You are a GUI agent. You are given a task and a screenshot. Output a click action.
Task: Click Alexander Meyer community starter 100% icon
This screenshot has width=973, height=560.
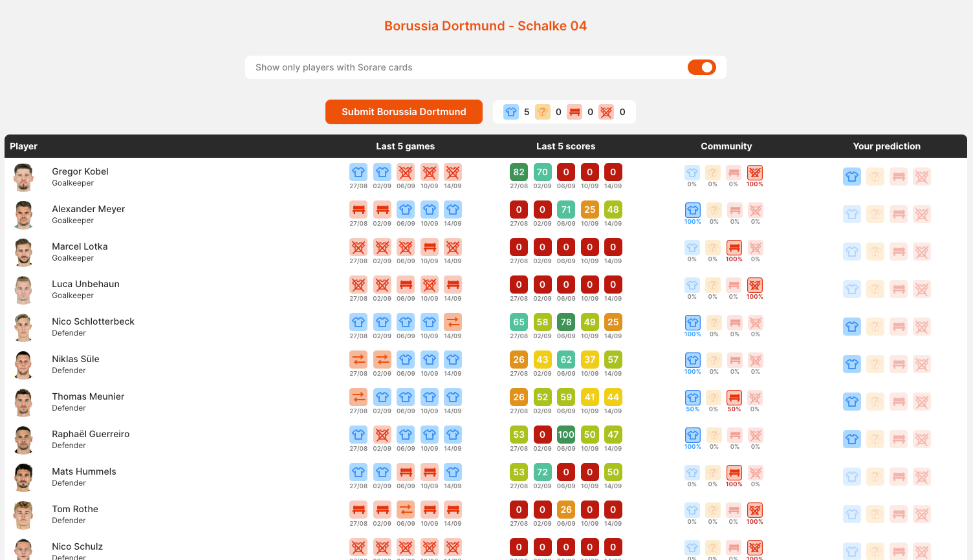coord(693,210)
